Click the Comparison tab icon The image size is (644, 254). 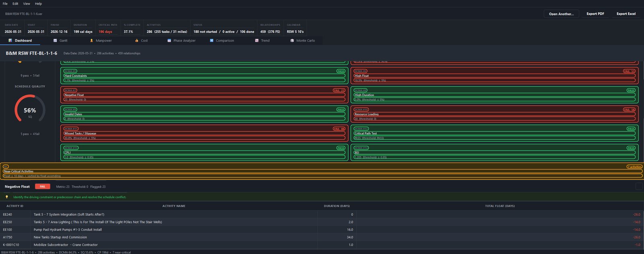(212, 41)
